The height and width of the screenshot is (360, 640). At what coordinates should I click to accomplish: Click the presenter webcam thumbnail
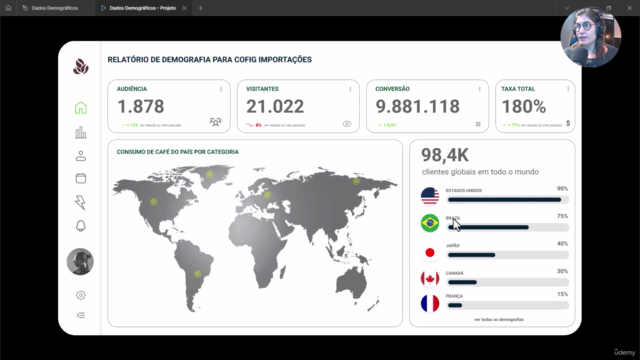[x=591, y=37]
